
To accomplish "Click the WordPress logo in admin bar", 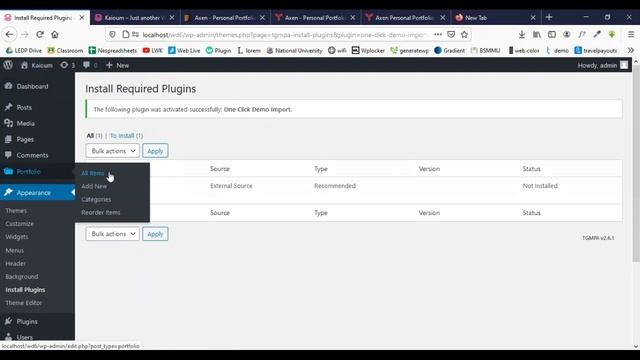I will pyautogui.click(x=8, y=65).
